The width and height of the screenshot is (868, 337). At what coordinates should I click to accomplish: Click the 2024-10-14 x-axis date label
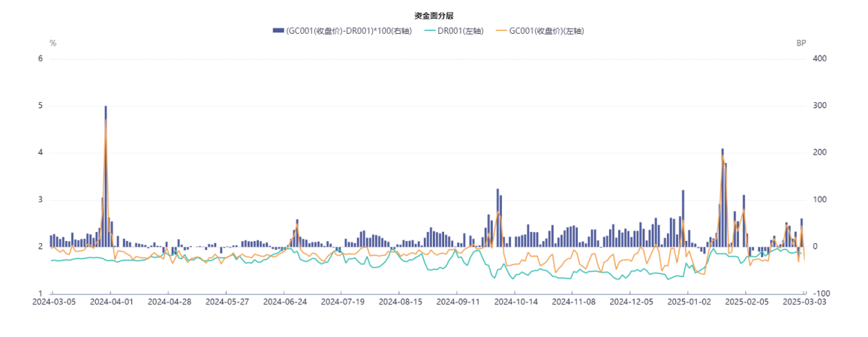(516, 302)
